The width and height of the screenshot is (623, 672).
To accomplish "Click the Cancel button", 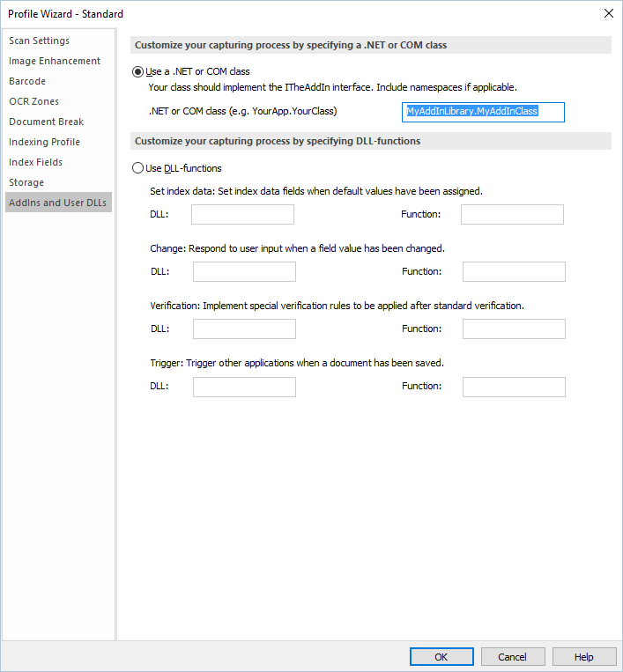I will point(512,656).
